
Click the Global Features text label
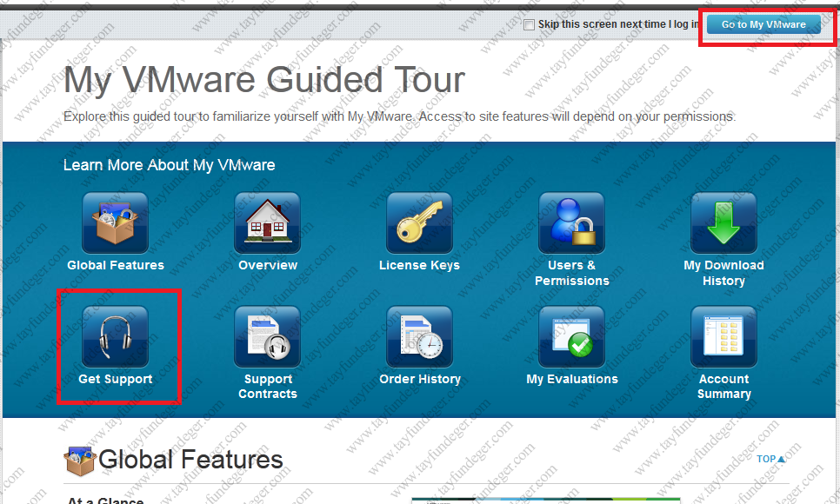(x=116, y=265)
